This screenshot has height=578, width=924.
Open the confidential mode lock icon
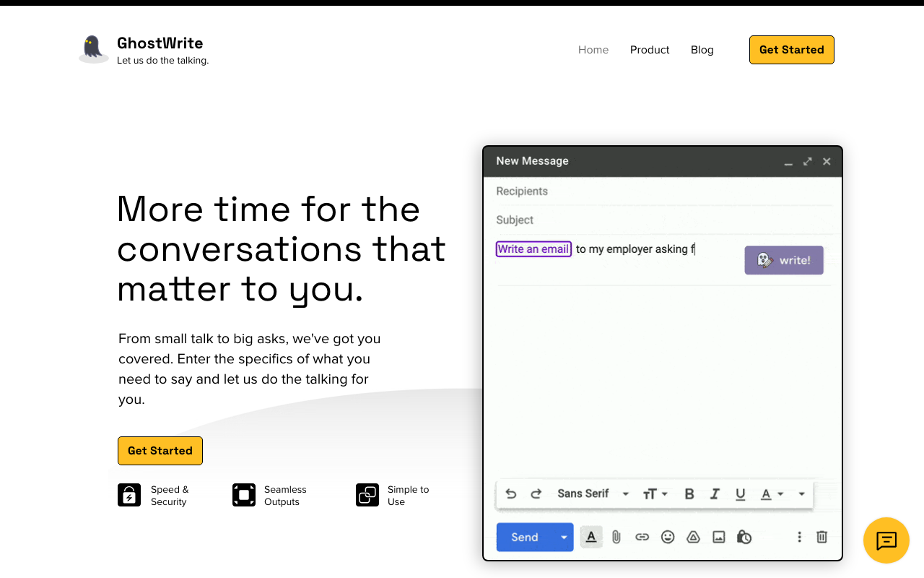click(744, 537)
